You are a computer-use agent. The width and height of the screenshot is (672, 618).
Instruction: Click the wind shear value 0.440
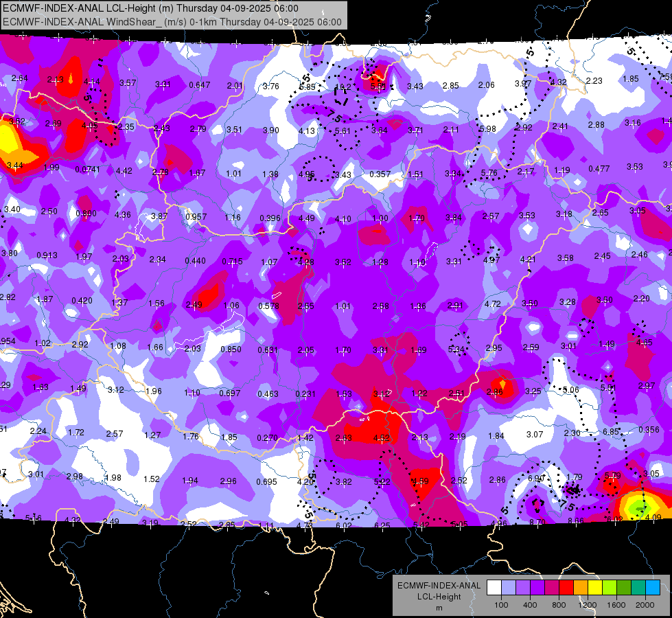click(195, 261)
